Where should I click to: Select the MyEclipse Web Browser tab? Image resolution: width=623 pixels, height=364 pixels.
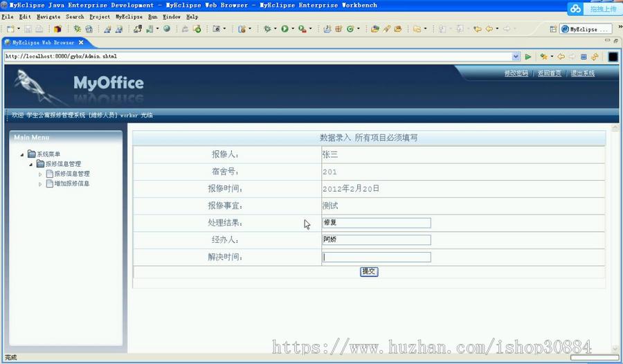click(43, 42)
